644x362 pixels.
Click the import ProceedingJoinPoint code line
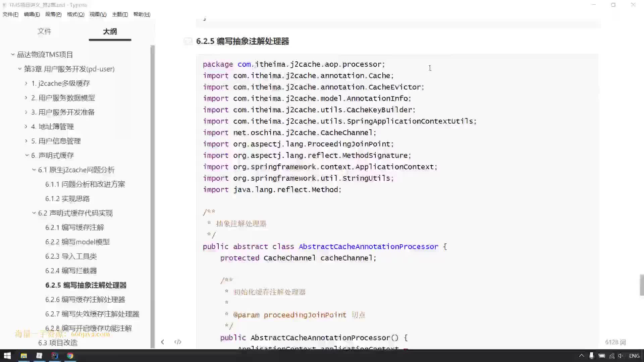click(298, 144)
